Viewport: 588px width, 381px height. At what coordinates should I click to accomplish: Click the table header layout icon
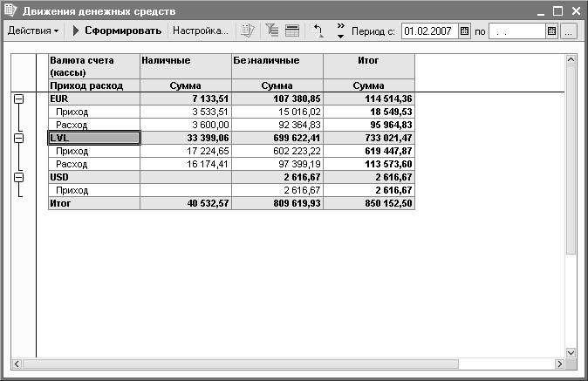[291, 31]
